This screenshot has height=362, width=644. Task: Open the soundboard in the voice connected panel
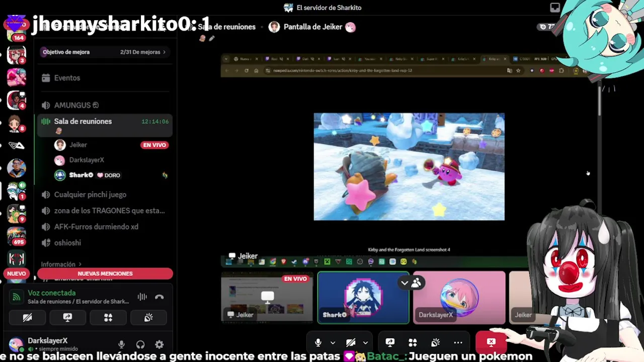(148, 318)
